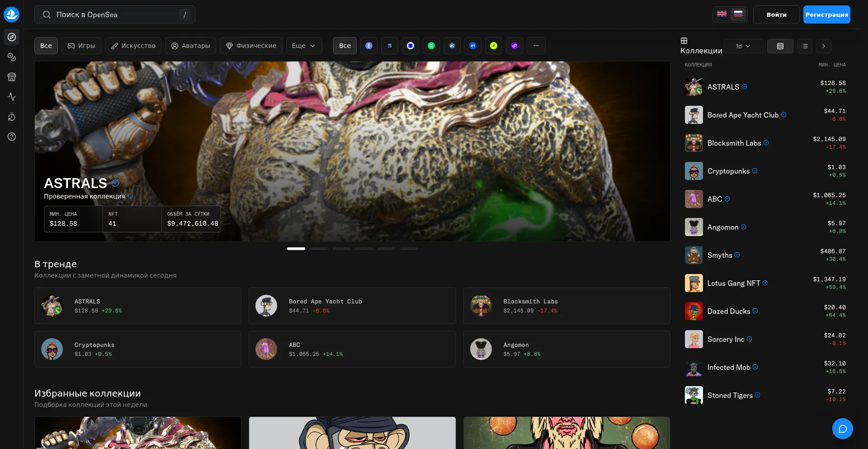Go to second carousel slide indicator
The height and width of the screenshot is (449, 868).
click(x=319, y=249)
